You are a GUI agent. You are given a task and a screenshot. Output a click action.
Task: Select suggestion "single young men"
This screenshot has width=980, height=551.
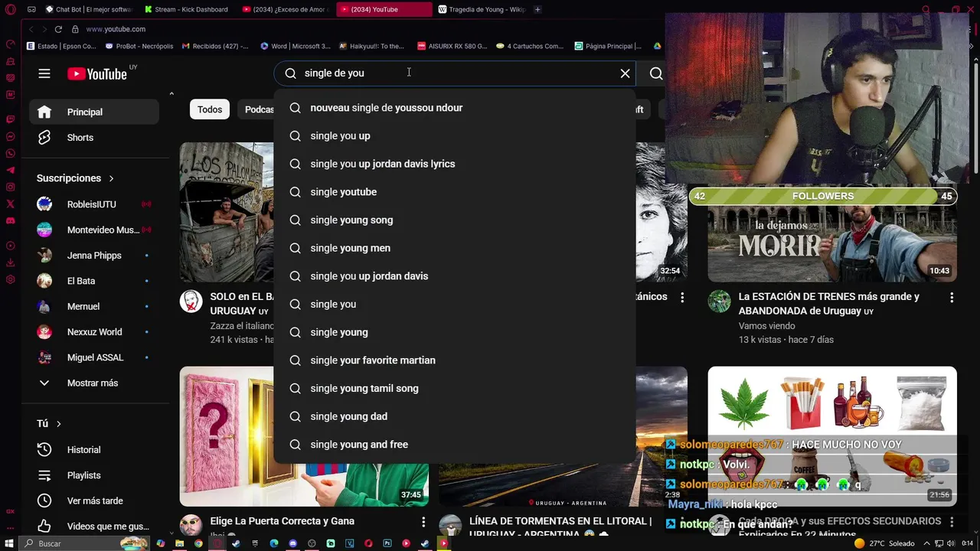pos(455,248)
